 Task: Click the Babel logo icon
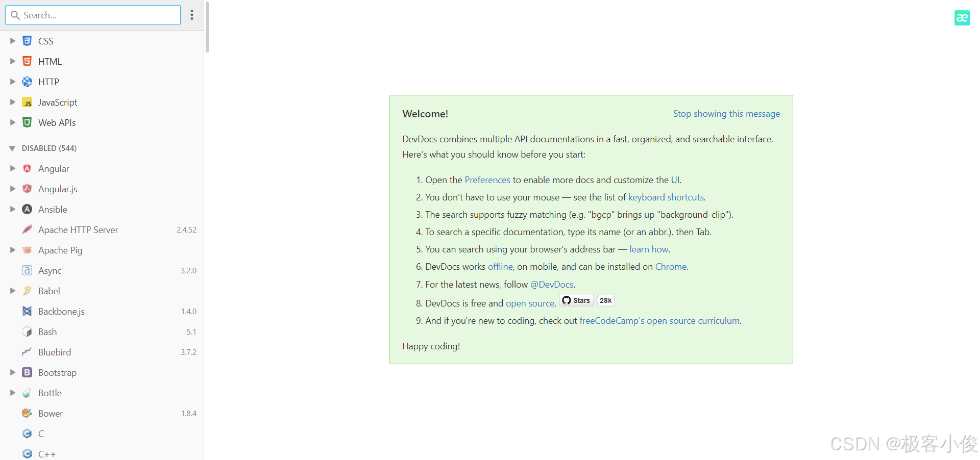coord(27,291)
